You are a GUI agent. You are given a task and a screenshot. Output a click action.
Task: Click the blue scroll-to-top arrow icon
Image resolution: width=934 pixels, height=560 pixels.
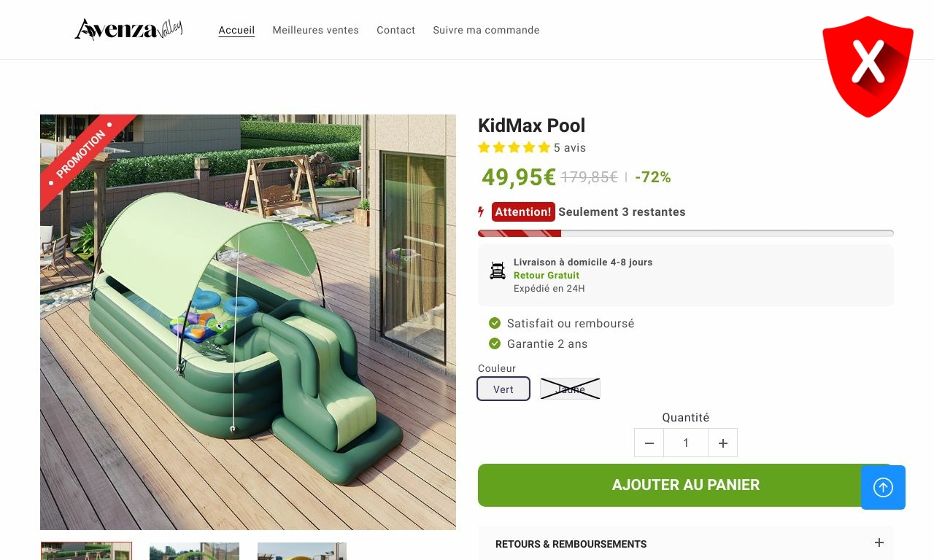coord(883,487)
